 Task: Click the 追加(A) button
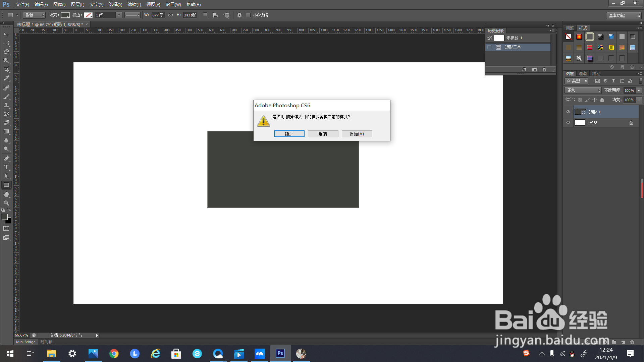coord(357,134)
